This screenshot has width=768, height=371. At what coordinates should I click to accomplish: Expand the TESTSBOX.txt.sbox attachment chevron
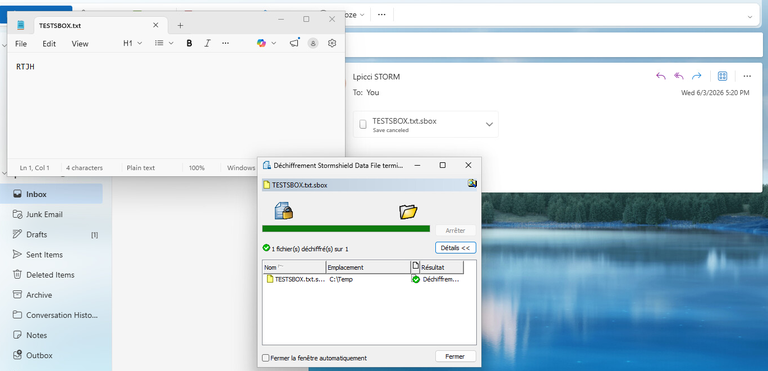coord(489,124)
